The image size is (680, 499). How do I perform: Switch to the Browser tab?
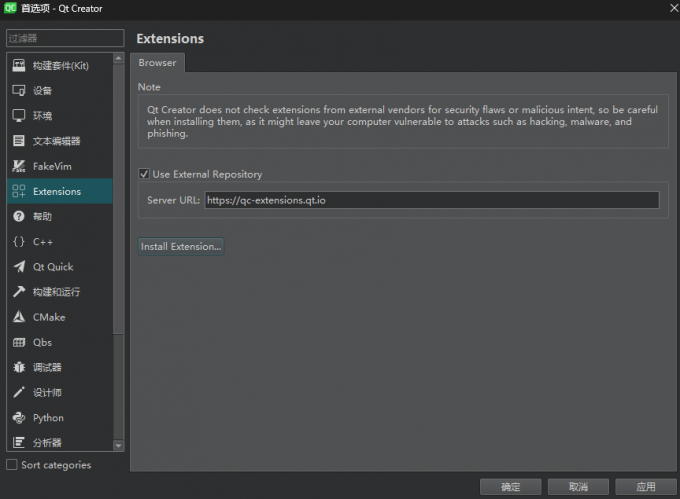point(157,63)
